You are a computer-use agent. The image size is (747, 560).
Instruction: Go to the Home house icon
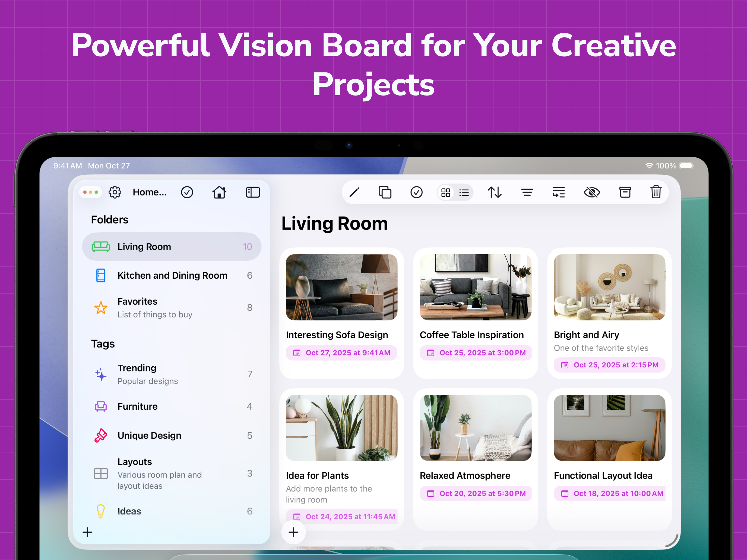click(x=219, y=192)
